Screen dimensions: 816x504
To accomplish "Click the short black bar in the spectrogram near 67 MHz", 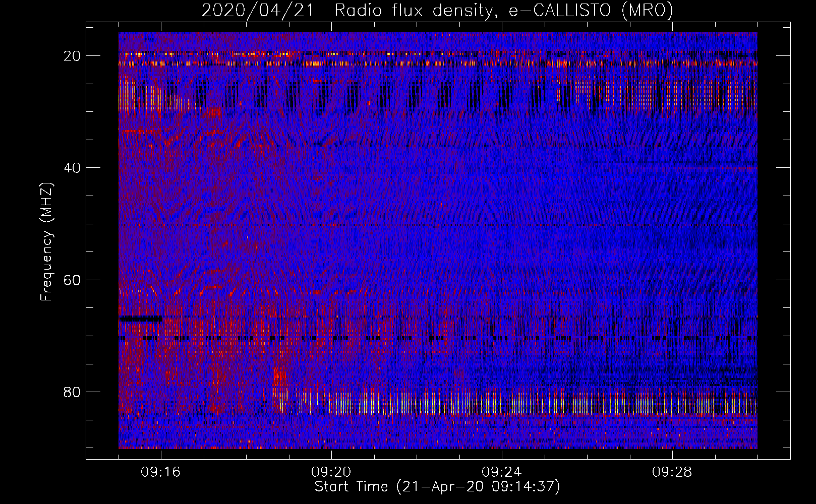I will [x=141, y=319].
